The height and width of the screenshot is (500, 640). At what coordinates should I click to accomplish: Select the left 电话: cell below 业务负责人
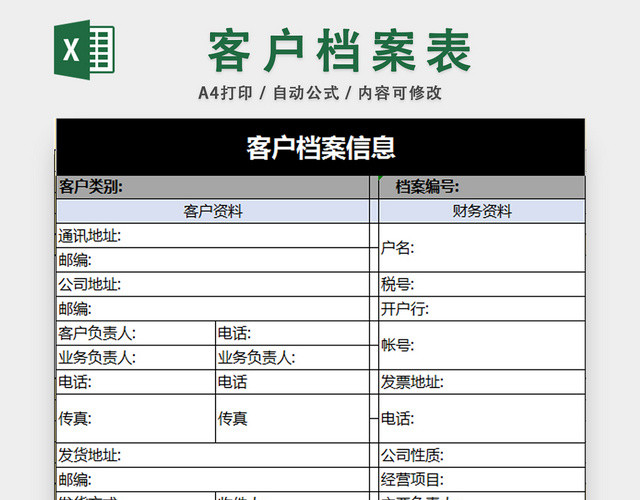pos(136,382)
